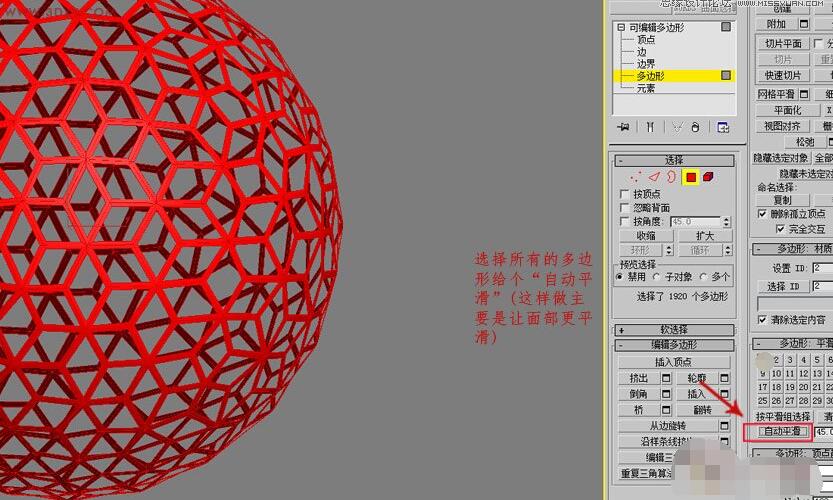Click the 设置 ID input field
Screen dimensions: 833x500
coord(822,268)
